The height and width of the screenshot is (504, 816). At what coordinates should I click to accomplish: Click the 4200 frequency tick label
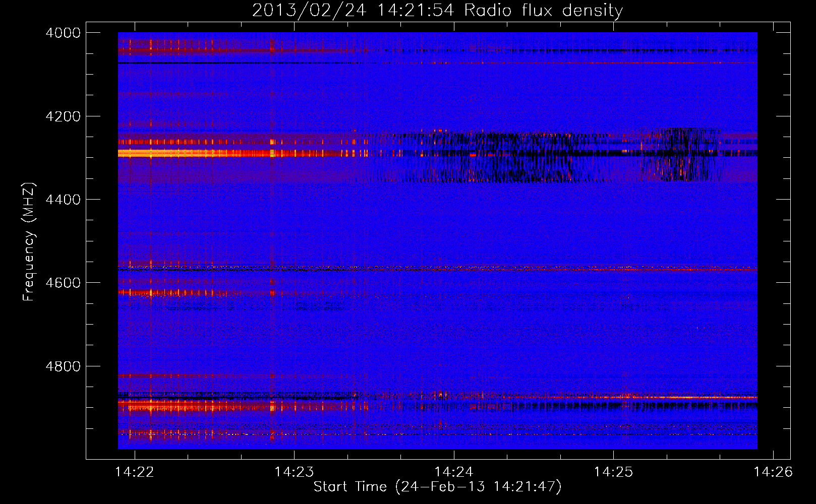pyautogui.click(x=63, y=116)
